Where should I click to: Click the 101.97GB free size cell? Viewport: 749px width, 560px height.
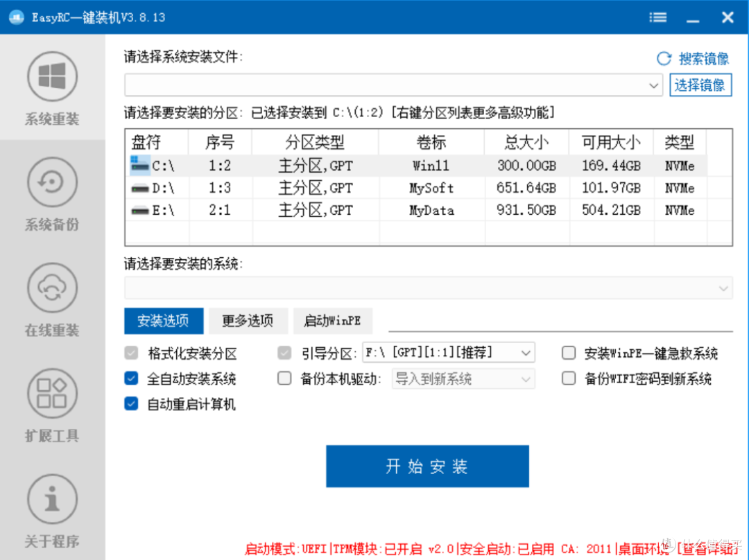[x=611, y=188]
